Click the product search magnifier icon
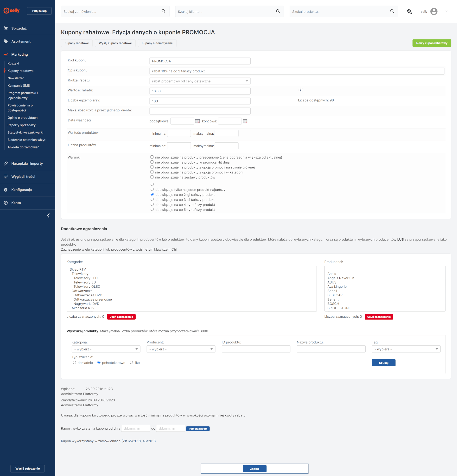 tap(392, 11)
